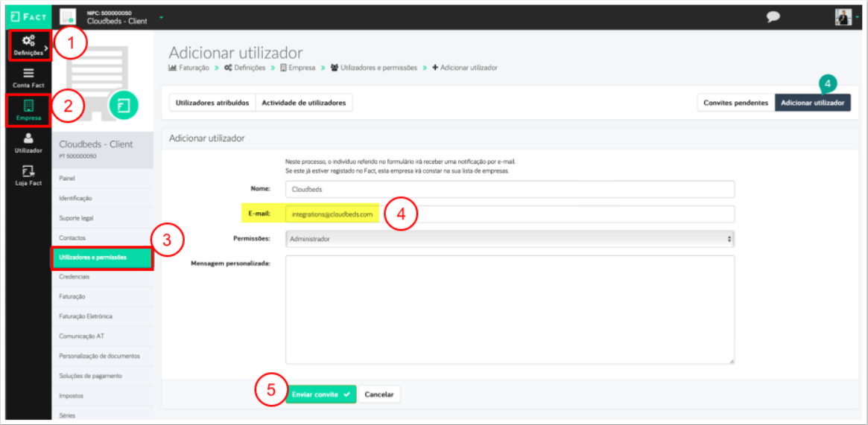The width and height of the screenshot is (868, 425).
Task: Open Utilizador person icon in sidebar
Action: click(x=28, y=138)
